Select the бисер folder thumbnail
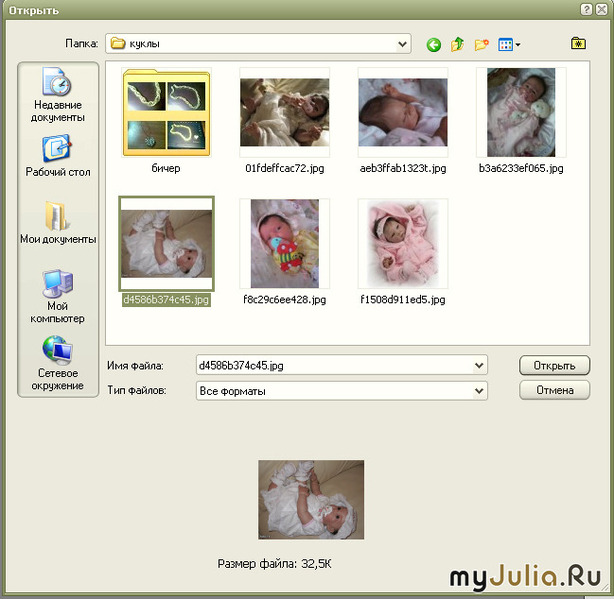614x599 pixels. coord(166,113)
